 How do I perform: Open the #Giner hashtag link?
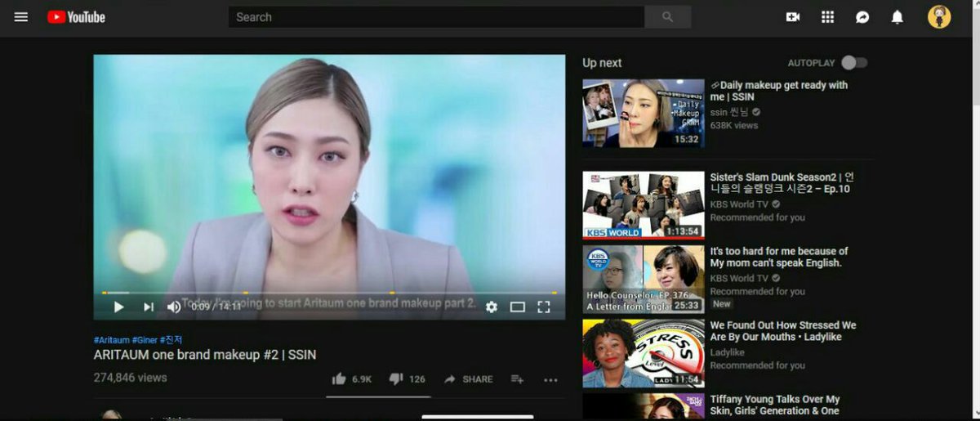click(x=145, y=339)
